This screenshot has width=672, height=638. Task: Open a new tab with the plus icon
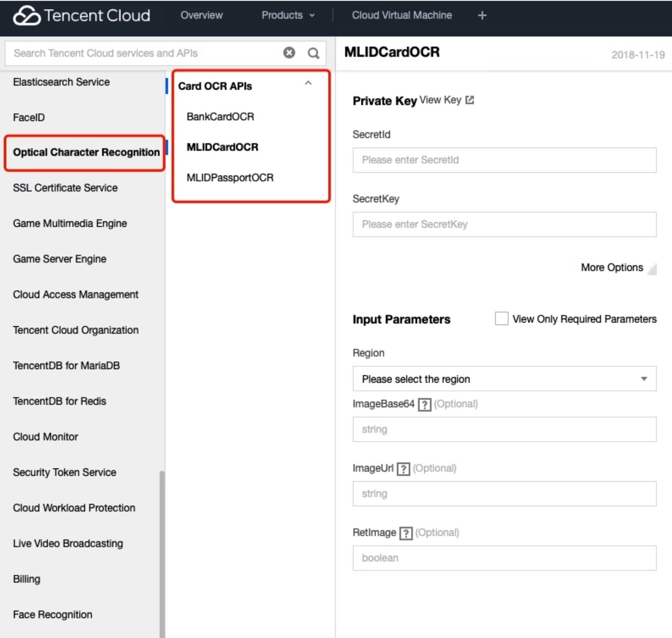(x=482, y=15)
